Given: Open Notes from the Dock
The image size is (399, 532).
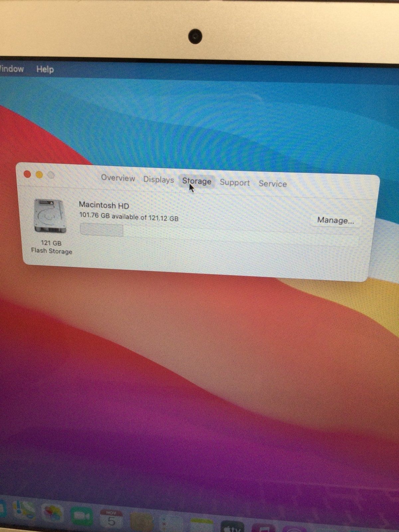Looking at the screenshot, I should click(x=201, y=525).
